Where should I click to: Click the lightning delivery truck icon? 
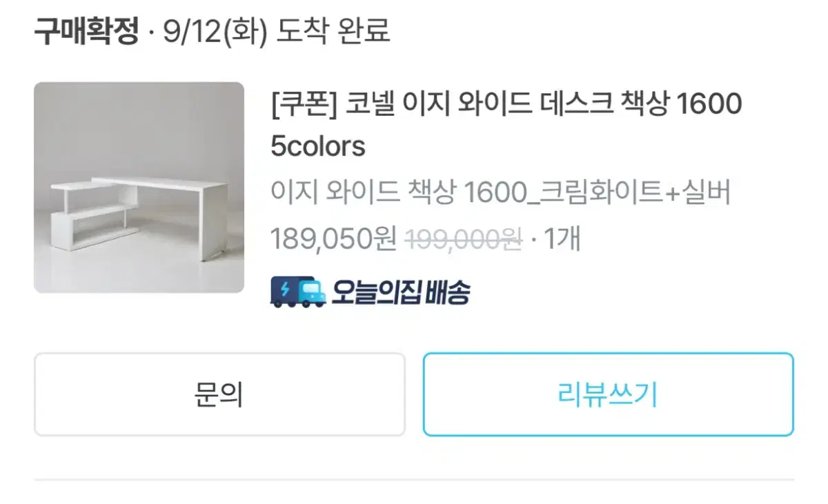[297, 292]
